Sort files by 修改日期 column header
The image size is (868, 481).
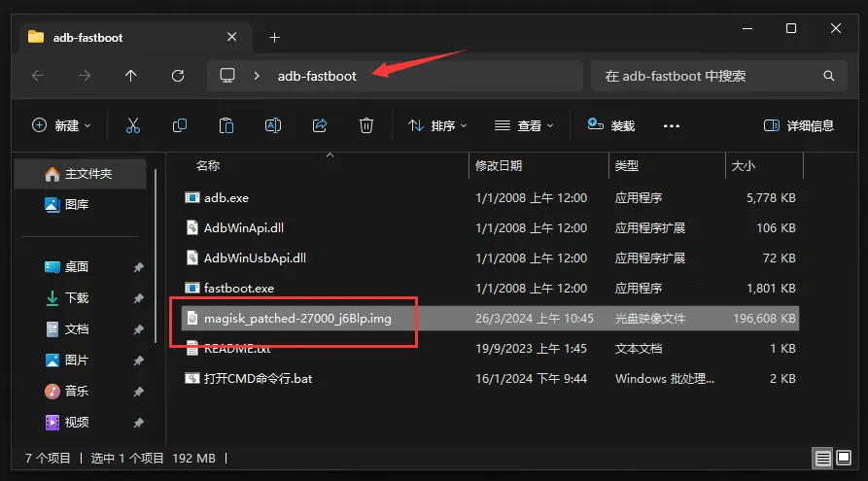499,166
